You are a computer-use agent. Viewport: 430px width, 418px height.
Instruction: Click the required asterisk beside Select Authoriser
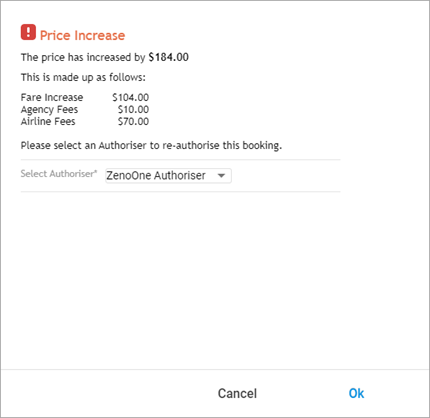[x=96, y=171]
